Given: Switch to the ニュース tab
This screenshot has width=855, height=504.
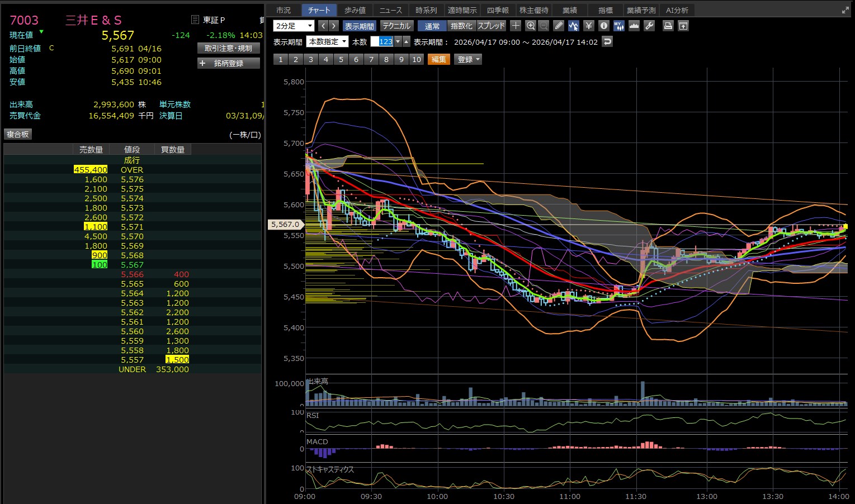Looking at the screenshot, I should coord(390,10).
